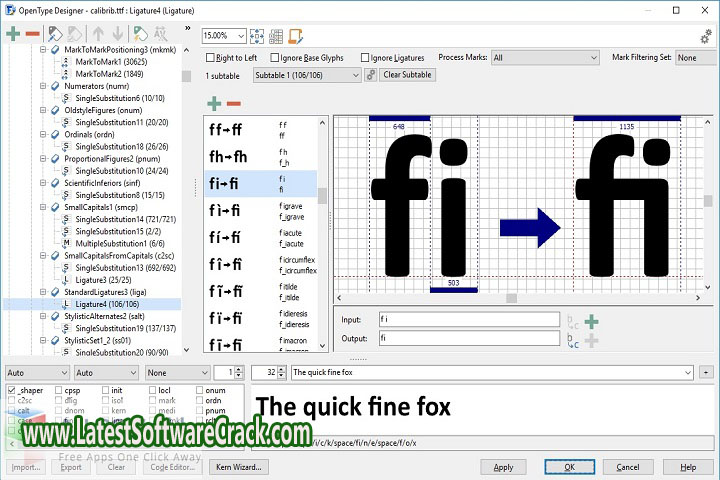Viewport: 720px width, 480px height.
Task: Select SingleSubstitution14 (721/721) lookup
Action: click(125, 219)
